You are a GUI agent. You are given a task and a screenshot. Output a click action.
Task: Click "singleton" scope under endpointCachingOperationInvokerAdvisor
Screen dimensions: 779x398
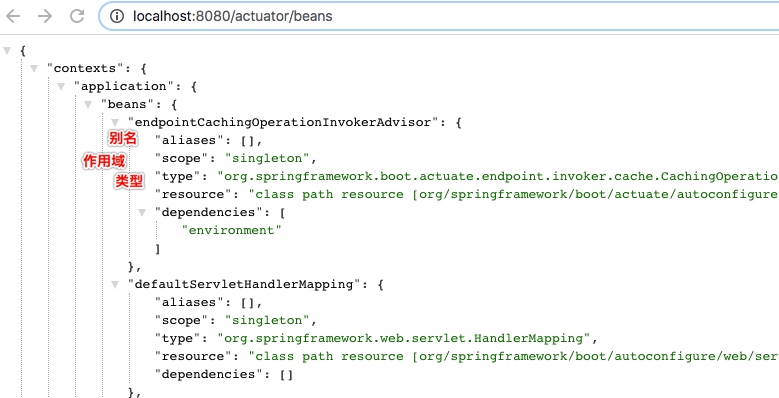tap(267, 159)
